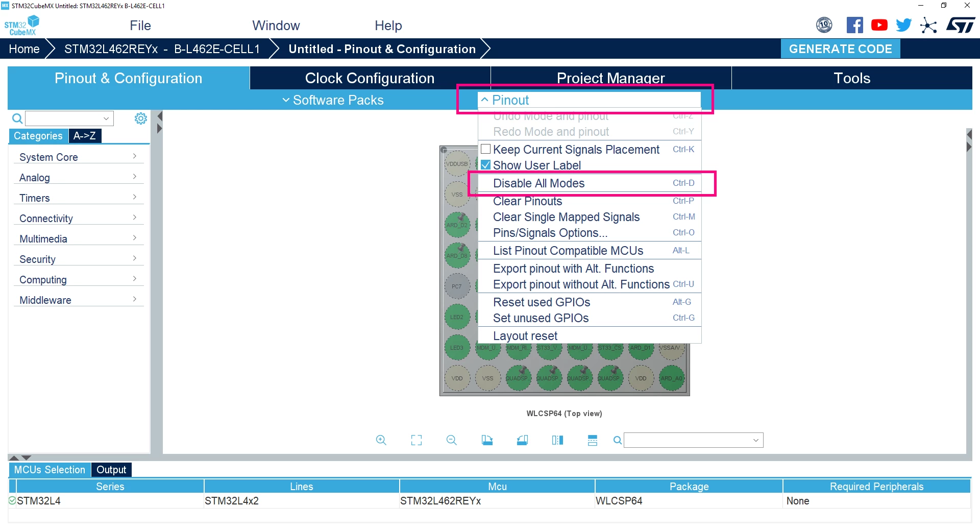Select the PC7 pin on chip
The height and width of the screenshot is (531, 980).
coord(457,286)
